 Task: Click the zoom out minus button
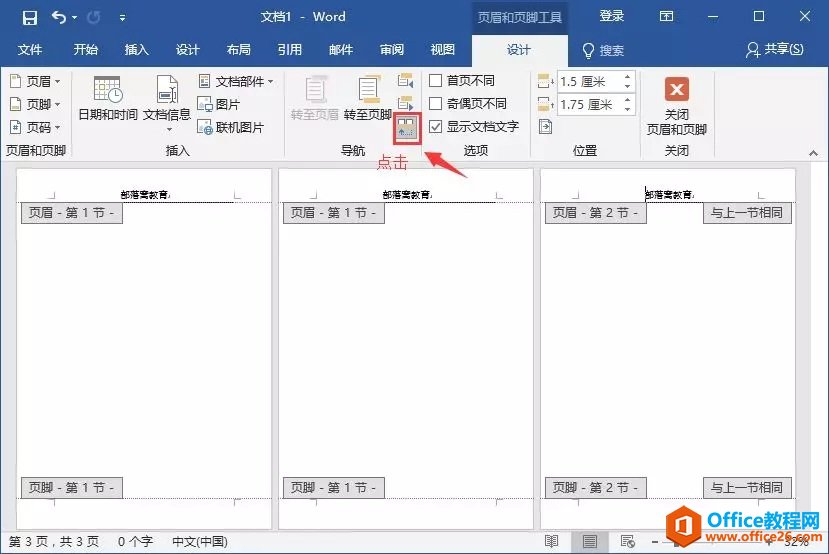click(x=655, y=542)
